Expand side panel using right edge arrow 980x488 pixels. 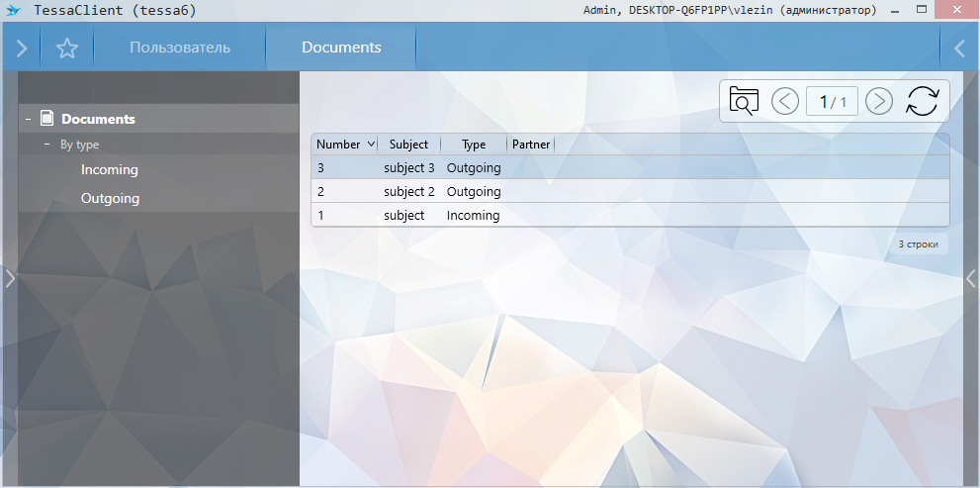[x=971, y=279]
